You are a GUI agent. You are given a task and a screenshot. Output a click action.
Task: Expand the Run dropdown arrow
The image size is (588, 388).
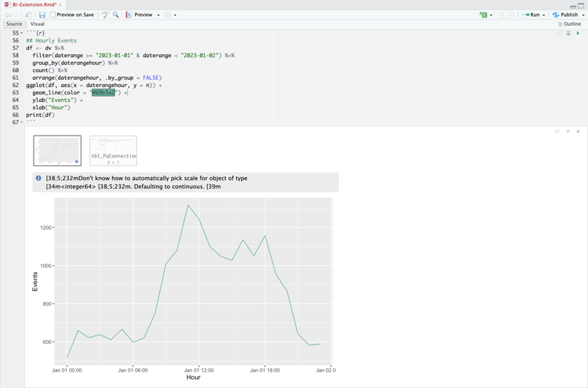pyautogui.click(x=544, y=15)
